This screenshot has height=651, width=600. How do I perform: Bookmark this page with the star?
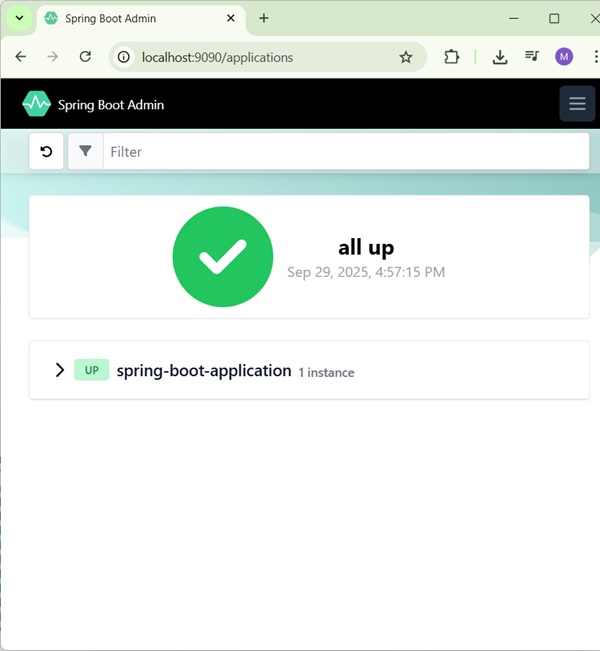[406, 57]
